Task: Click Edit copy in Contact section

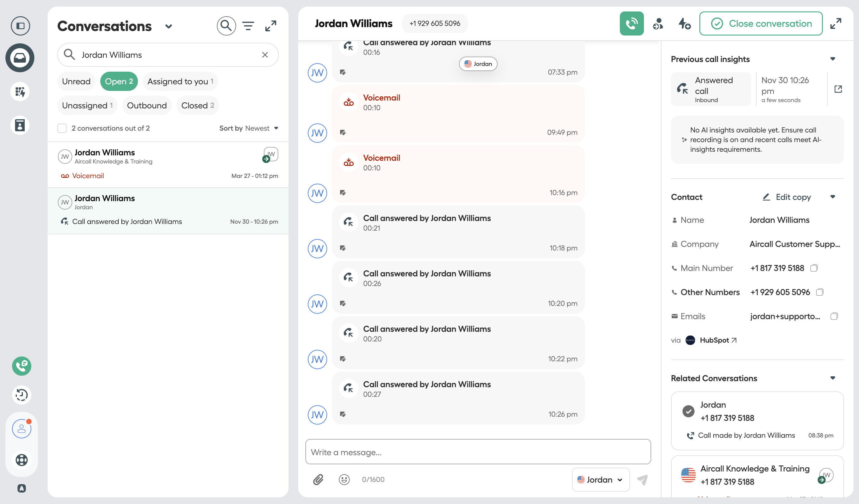Action: point(787,197)
